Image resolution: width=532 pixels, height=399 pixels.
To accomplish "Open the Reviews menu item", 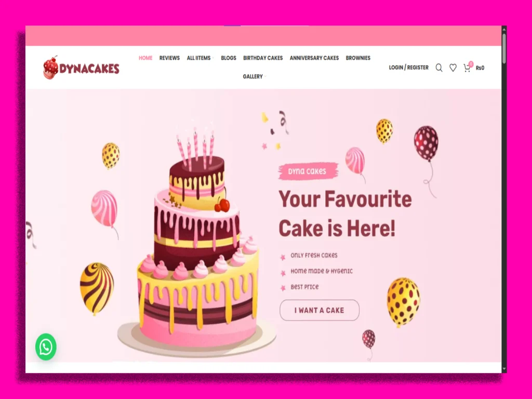I will (169, 58).
